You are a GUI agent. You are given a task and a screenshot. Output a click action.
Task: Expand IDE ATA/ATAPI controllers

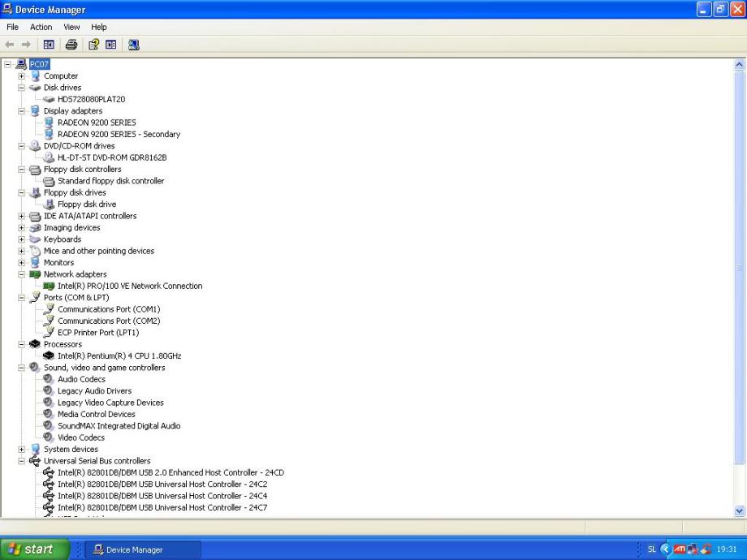tap(21, 216)
